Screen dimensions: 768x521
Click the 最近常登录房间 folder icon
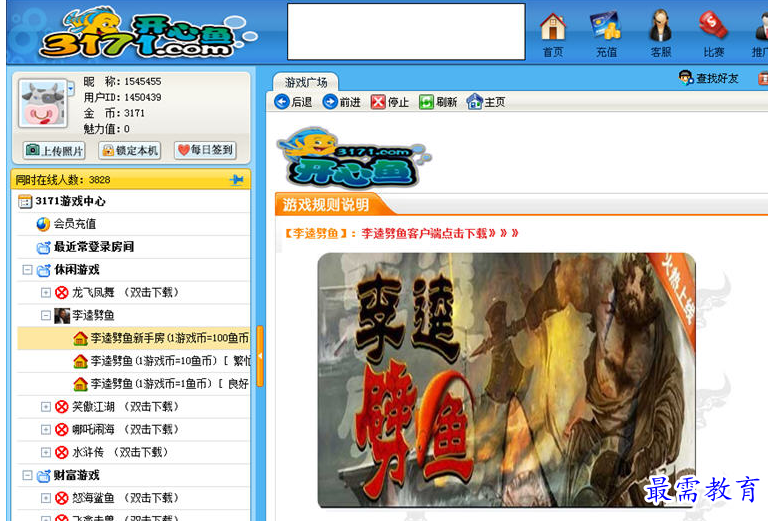pos(44,247)
